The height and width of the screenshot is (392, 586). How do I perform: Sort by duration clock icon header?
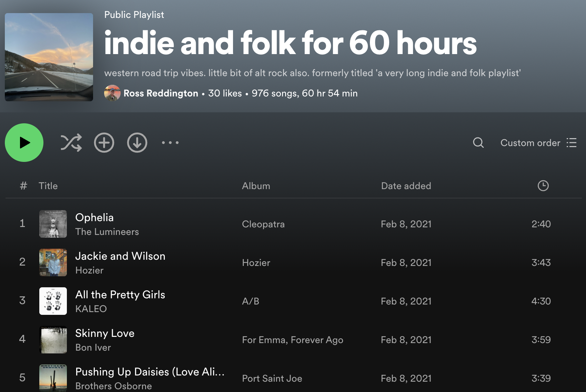pos(543,186)
